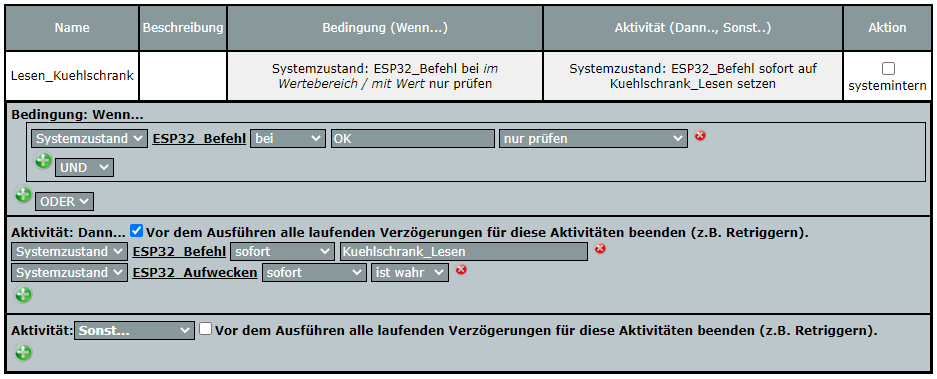Screen dimensions: 937x379
Task: Uncheck retrigger option for Dann activities
Action: (x=137, y=230)
